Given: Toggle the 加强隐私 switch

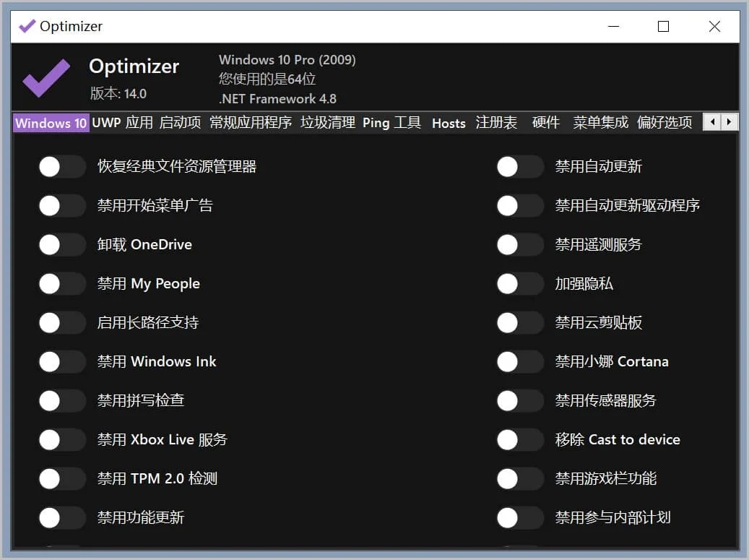Looking at the screenshot, I should [520, 284].
